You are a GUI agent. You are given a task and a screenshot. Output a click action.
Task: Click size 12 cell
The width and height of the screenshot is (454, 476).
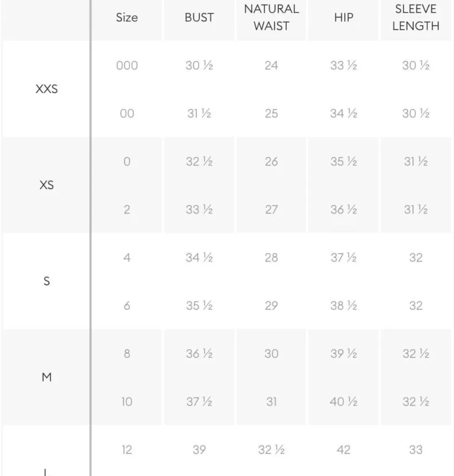coord(127,450)
